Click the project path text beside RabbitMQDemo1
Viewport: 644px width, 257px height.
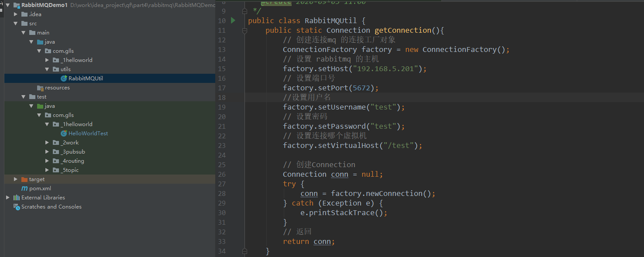click(x=143, y=5)
